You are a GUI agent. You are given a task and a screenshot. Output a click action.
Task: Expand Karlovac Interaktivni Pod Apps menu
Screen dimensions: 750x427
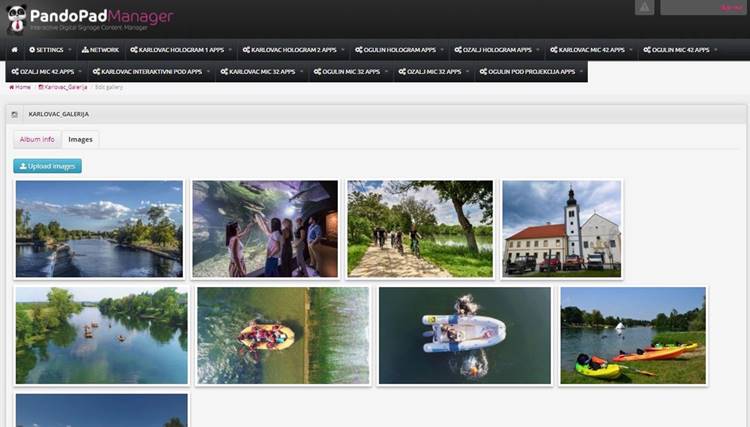(151, 72)
